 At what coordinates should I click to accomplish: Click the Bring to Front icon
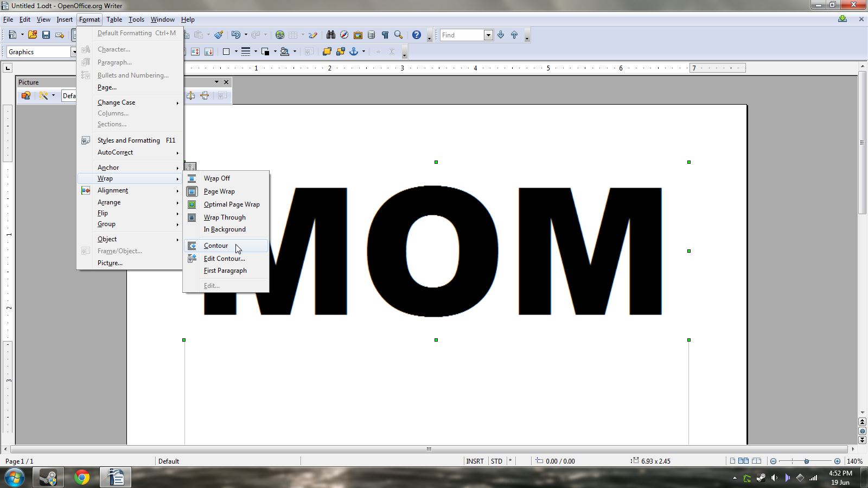pyautogui.click(x=327, y=52)
